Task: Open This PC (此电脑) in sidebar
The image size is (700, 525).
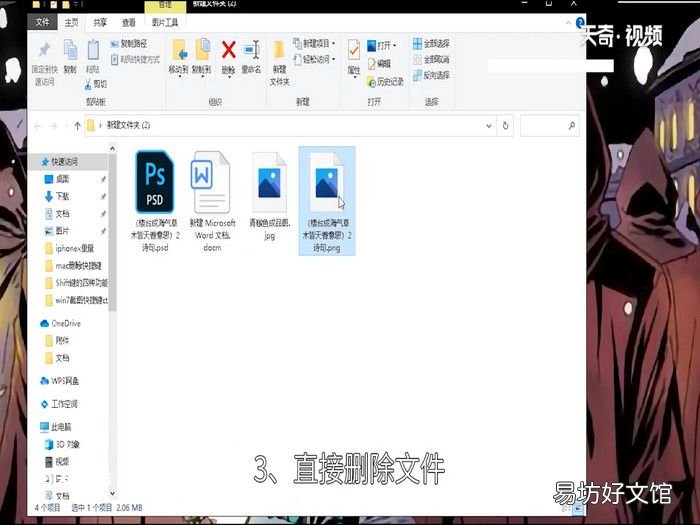Action: pyautogui.click(x=56, y=427)
